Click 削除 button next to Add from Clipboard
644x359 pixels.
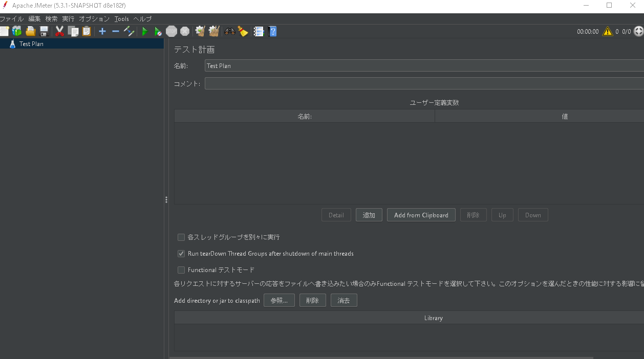[474, 215]
